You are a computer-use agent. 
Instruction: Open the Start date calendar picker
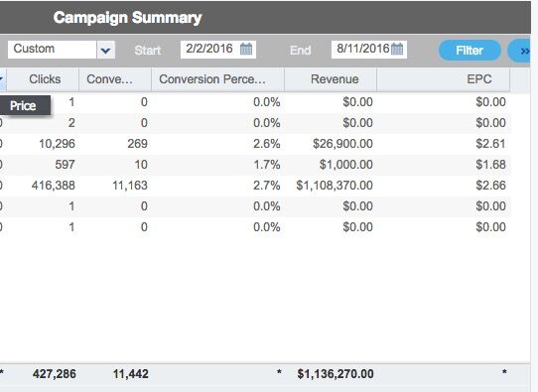point(246,49)
